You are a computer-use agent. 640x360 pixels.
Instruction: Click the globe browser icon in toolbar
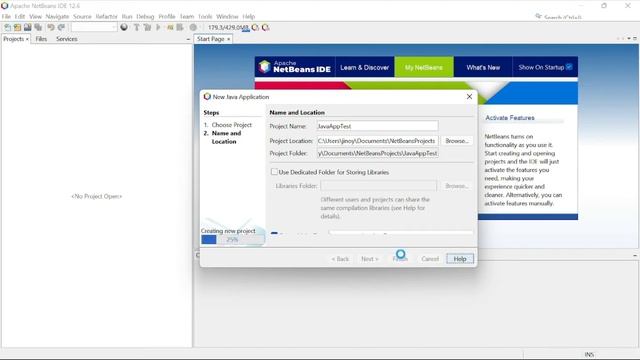(x=124, y=27)
